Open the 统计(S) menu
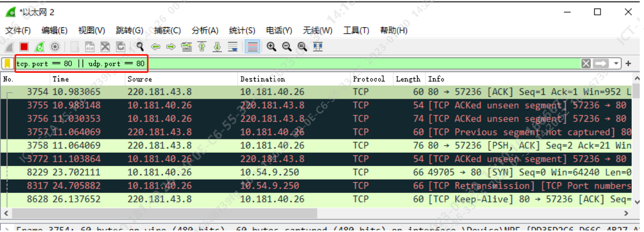Screen dimensions: 644x232 242,31
